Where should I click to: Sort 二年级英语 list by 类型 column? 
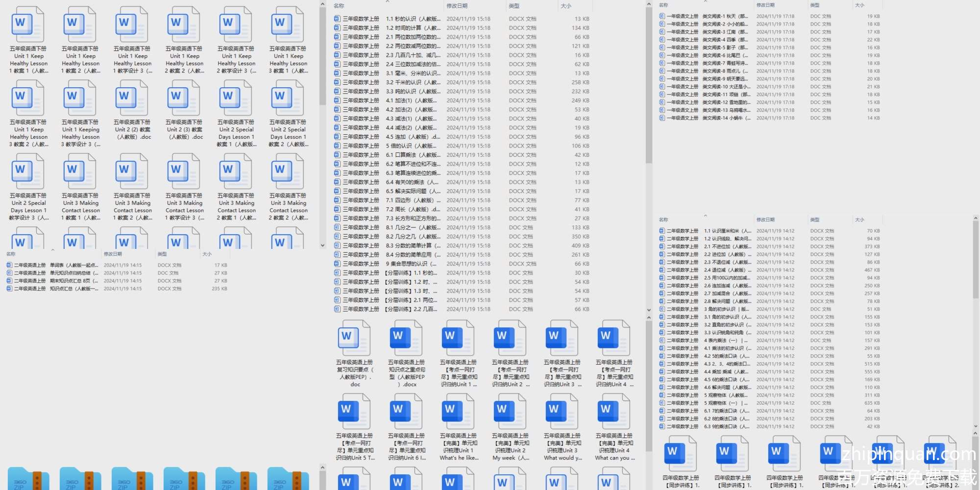(x=162, y=254)
